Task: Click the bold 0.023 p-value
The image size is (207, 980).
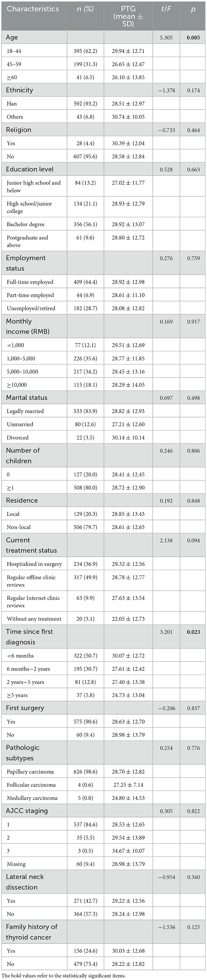Action: pos(193,632)
